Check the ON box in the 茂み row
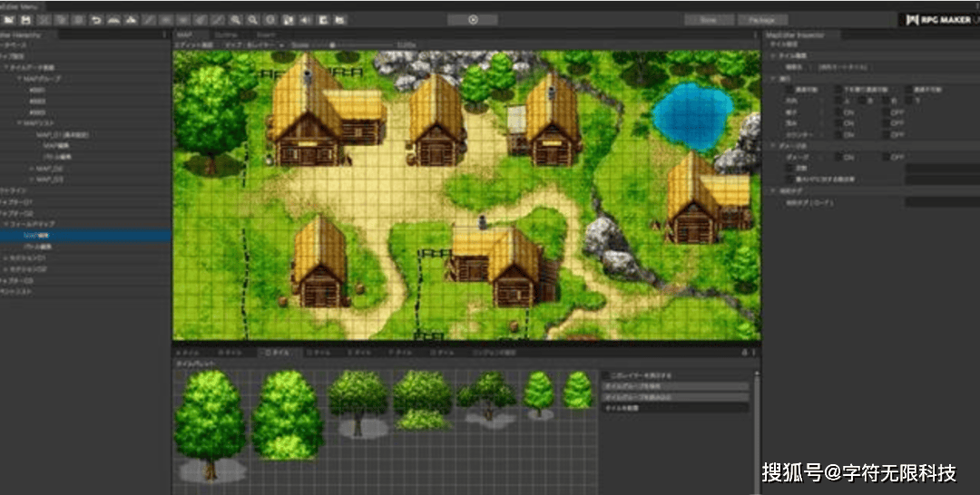980x495 pixels. [x=838, y=123]
